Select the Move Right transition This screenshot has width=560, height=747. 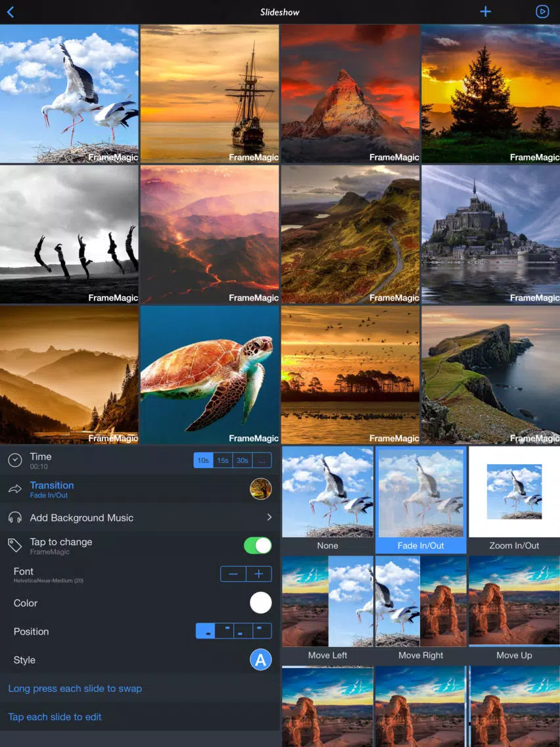point(421,610)
